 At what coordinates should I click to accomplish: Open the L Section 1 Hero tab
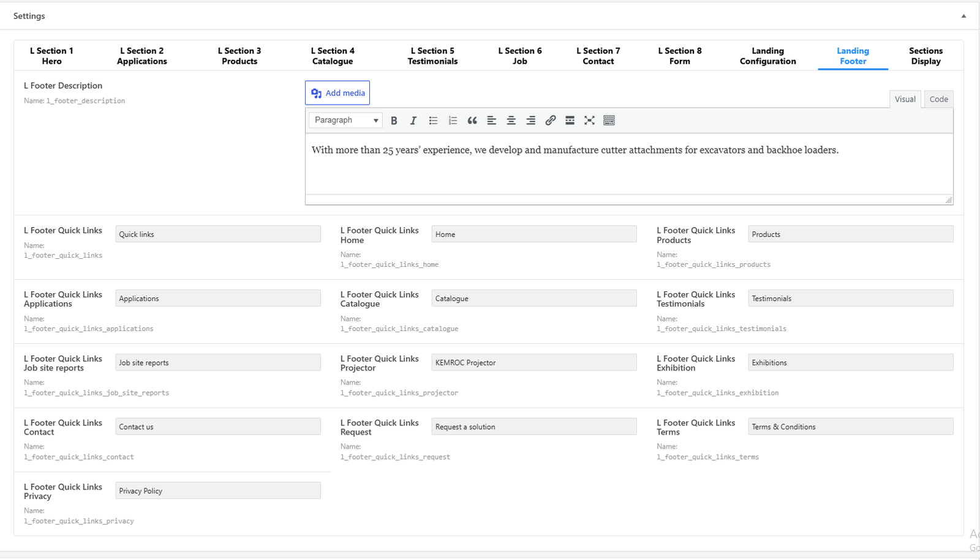pos(51,56)
